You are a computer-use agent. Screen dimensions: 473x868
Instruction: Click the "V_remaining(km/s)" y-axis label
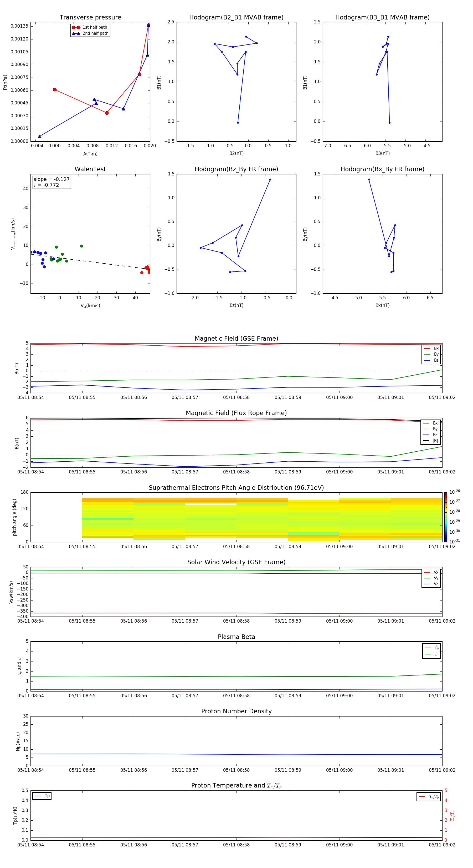(x=13, y=234)
